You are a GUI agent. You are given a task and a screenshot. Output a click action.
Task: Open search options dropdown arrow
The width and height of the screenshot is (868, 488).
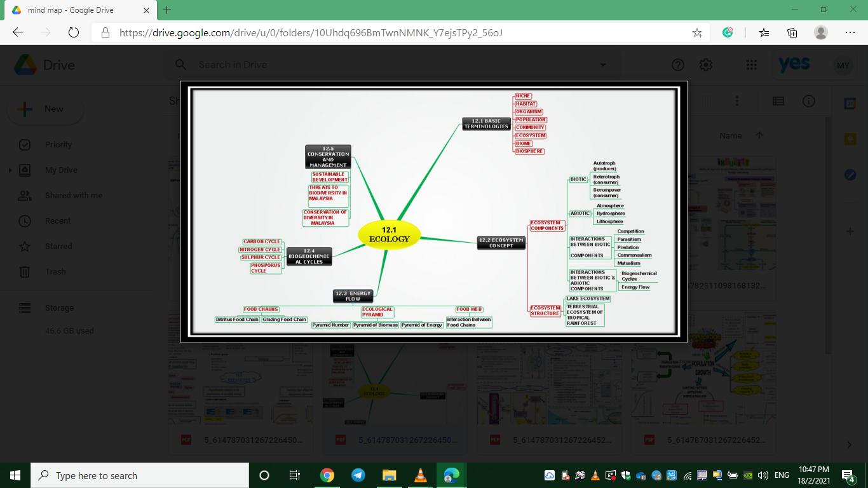603,65
